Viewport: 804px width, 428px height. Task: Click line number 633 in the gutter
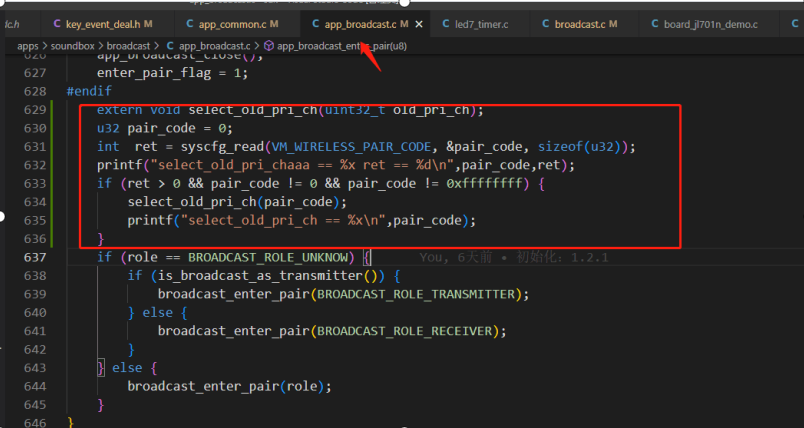point(35,184)
